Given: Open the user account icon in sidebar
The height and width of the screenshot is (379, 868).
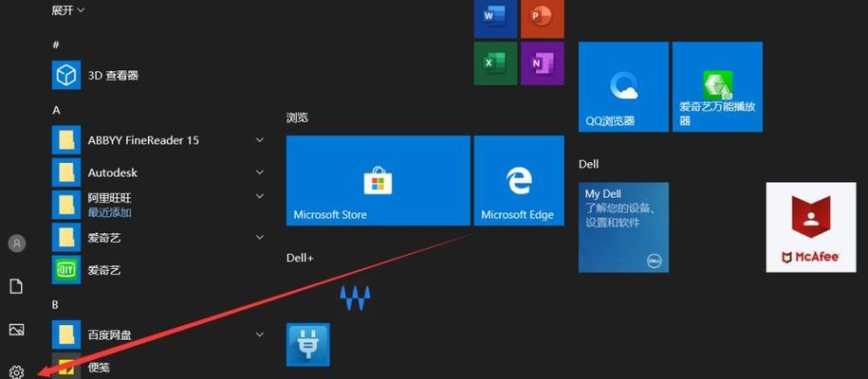Looking at the screenshot, I should (17, 243).
